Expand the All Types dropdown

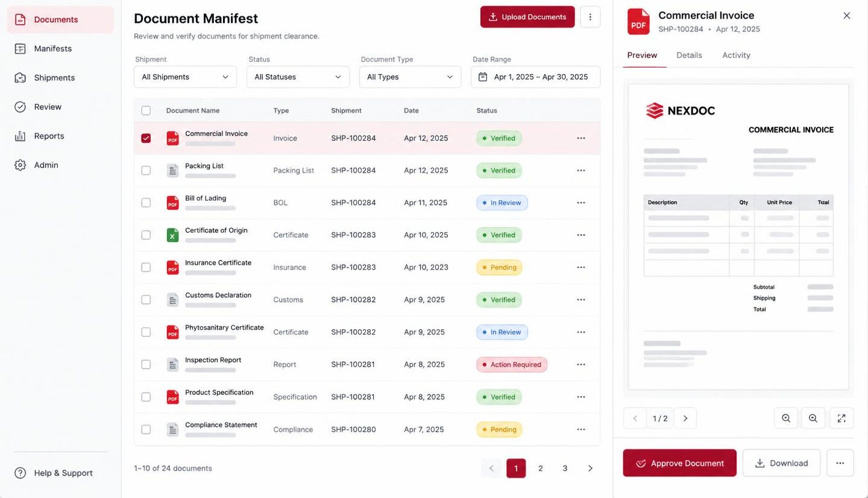(410, 77)
